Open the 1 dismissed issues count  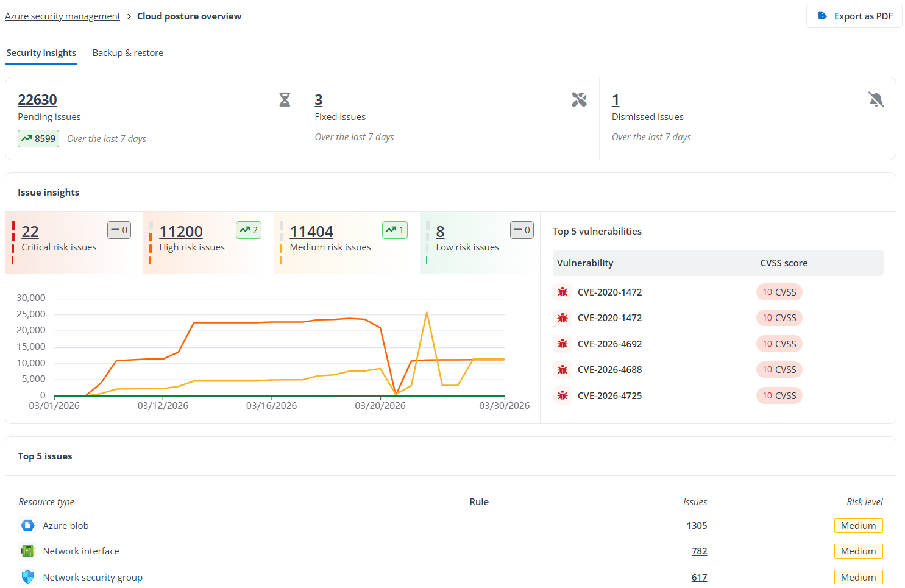point(616,100)
